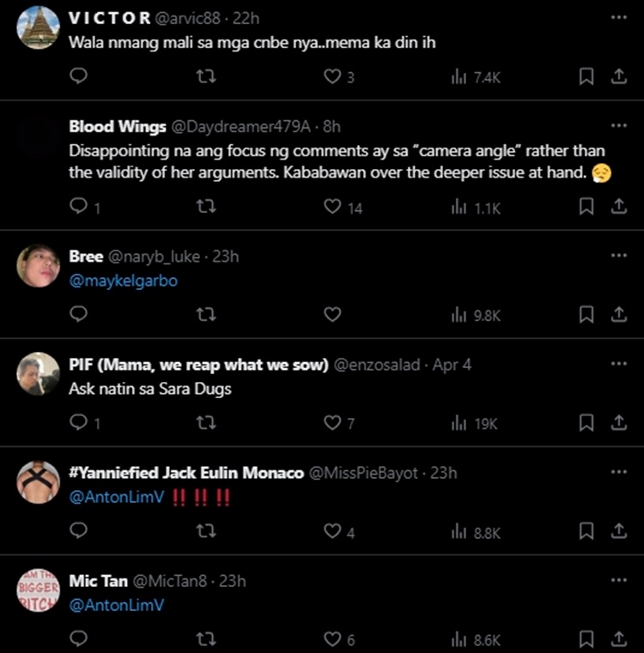Screen dimensions: 644x653
Task: Expand more menu on Mic Tan's tweet
Action: tap(618, 581)
